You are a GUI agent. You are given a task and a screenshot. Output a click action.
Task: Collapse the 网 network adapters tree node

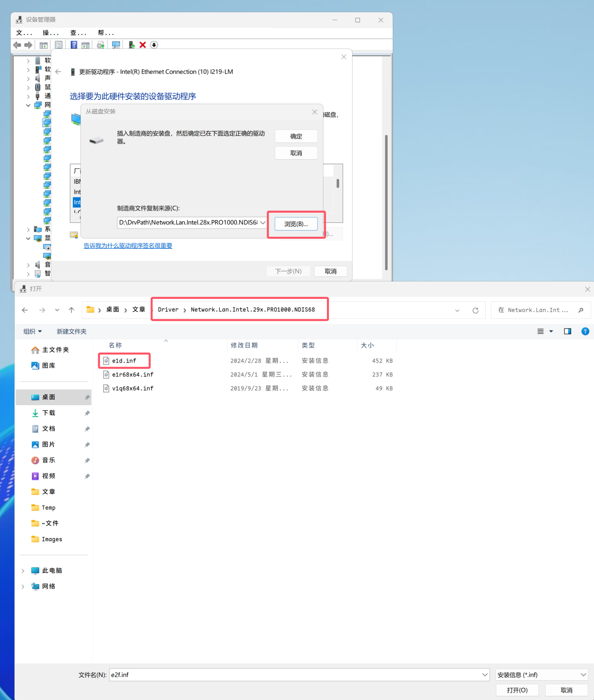[28, 105]
